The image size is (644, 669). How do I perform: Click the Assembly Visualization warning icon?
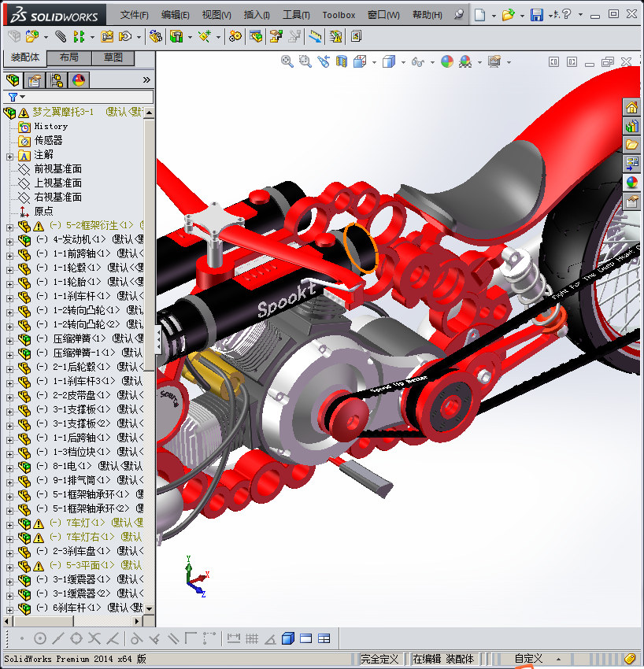point(335,37)
